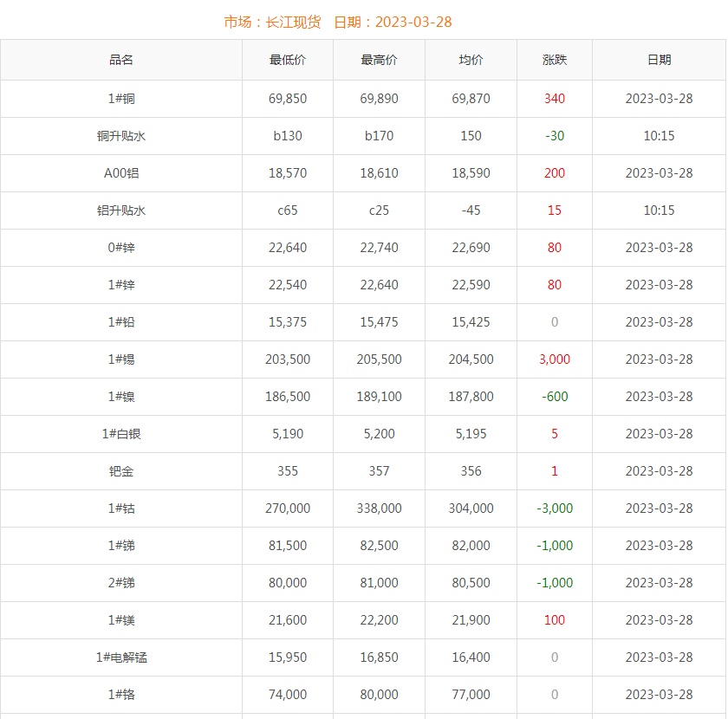Image resolution: width=728 pixels, height=719 pixels.
Task: Click the 均价 column header
Action: pyautogui.click(x=471, y=60)
